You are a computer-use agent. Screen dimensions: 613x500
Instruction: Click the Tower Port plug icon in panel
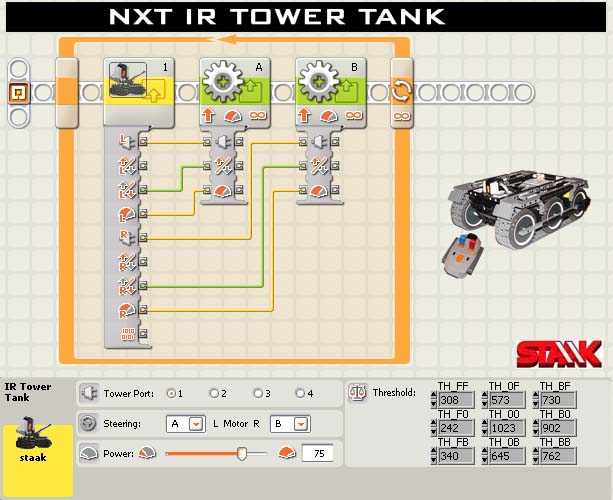click(90, 393)
